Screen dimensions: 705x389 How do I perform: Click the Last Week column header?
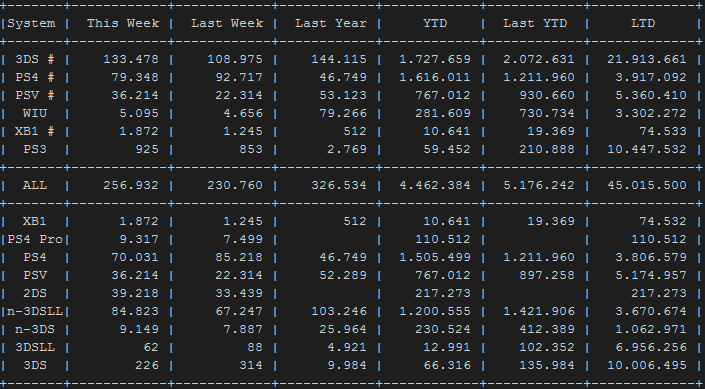227,23
